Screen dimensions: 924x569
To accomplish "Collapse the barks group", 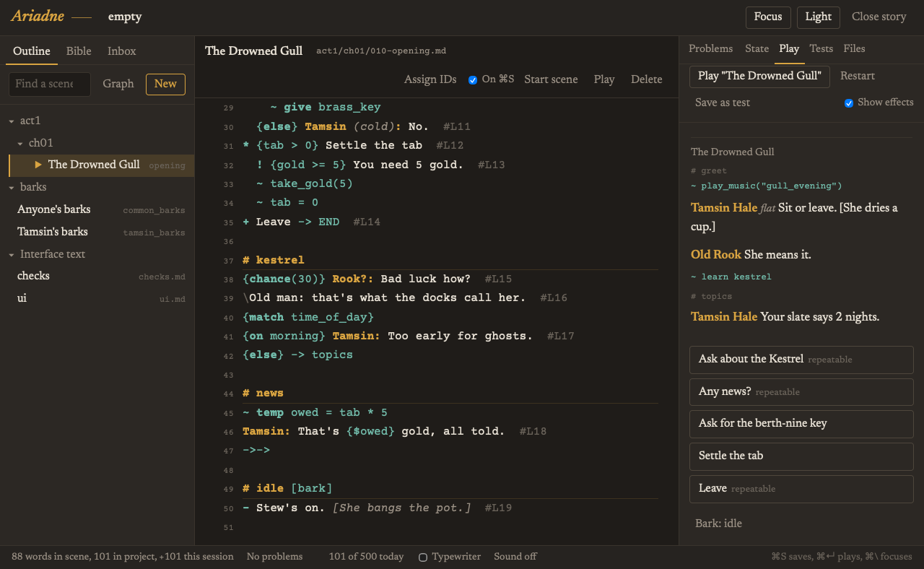I will 12,187.
